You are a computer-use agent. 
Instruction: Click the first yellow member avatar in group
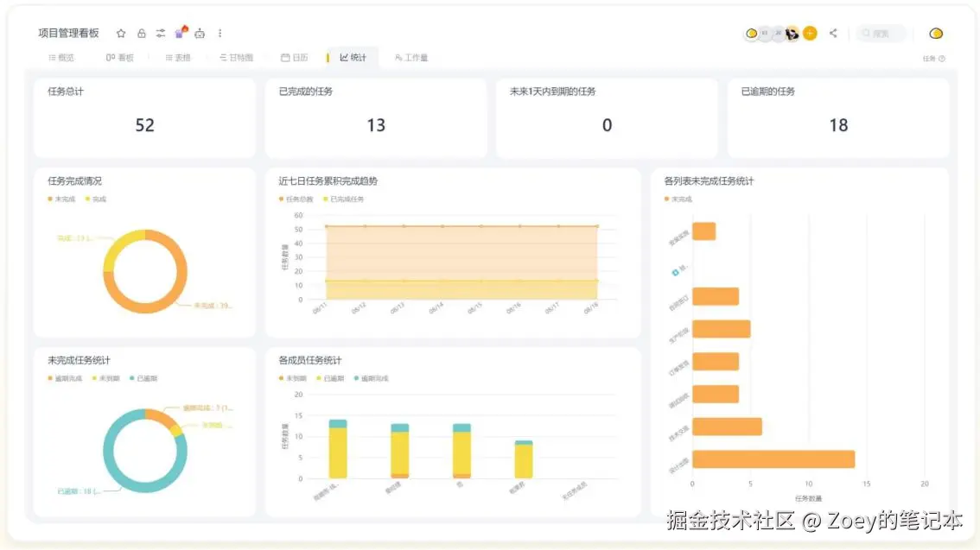pyautogui.click(x=751, y=33)
